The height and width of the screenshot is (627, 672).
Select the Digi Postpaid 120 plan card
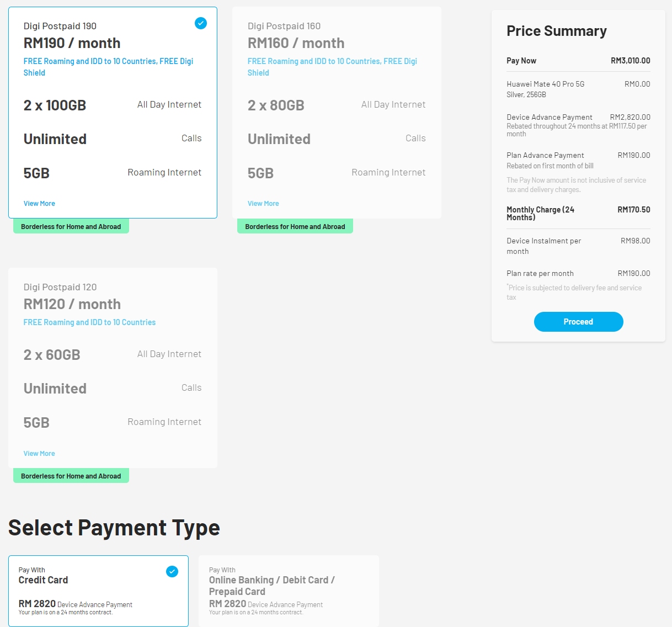pos(113,386)
